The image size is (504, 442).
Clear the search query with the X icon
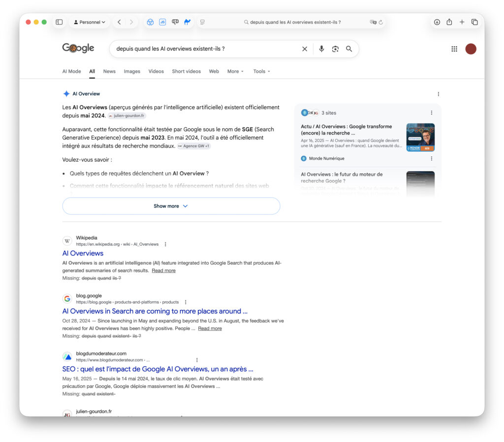305,49
